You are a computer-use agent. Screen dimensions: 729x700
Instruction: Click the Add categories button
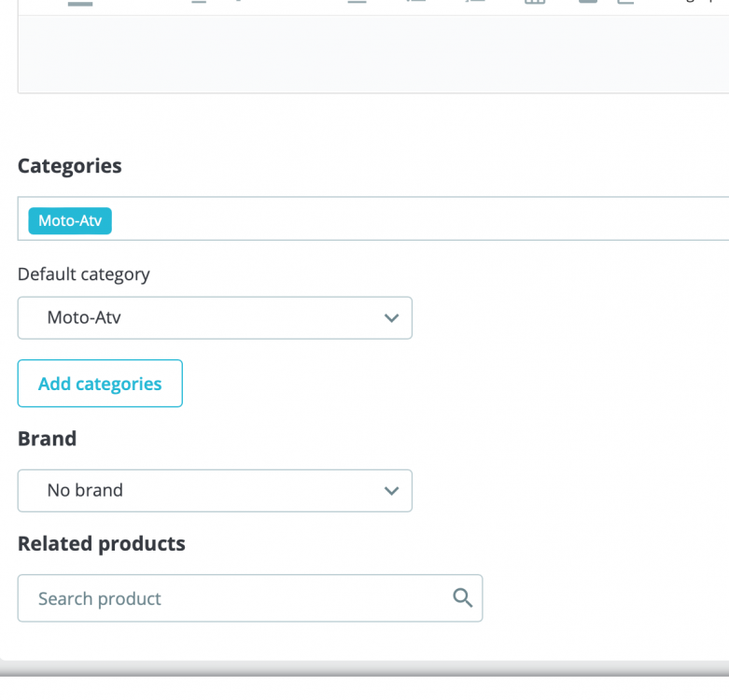[x=100, y=384]
